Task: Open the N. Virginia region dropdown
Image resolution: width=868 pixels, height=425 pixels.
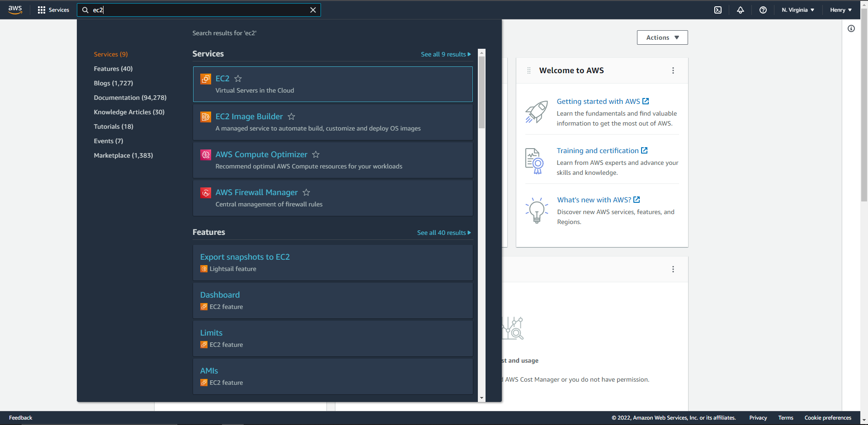Action: coord(797,9)
